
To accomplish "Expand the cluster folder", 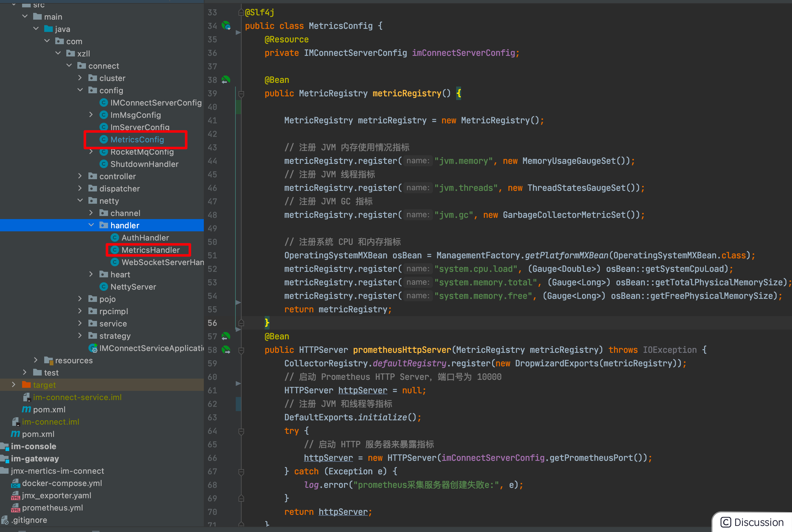I will click(80, 78).
